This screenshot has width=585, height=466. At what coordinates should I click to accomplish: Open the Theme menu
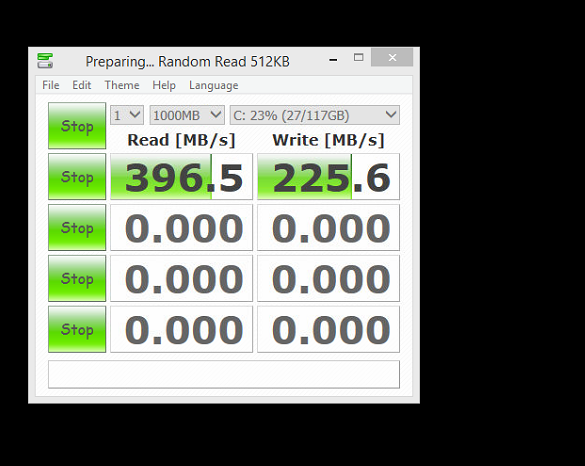(x=122, y=85)
